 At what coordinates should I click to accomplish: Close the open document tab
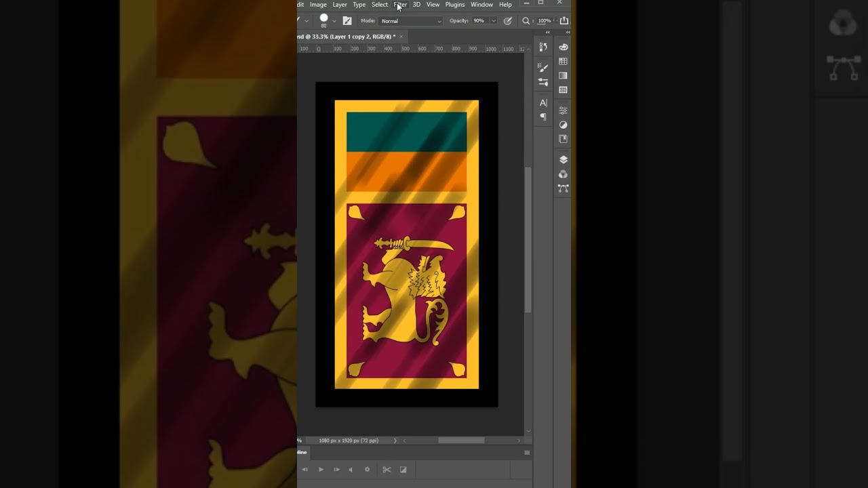pyautogui.click(x=401, y=37)
